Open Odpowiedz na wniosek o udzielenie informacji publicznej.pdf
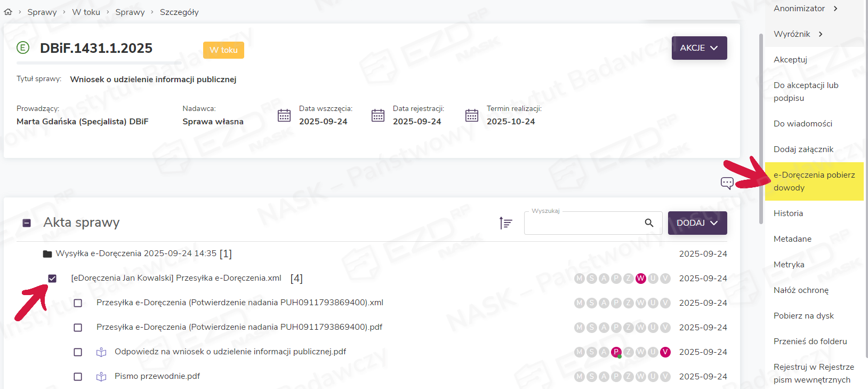The height and width of the screenshot is (389, 868). [x=230, y=352]
